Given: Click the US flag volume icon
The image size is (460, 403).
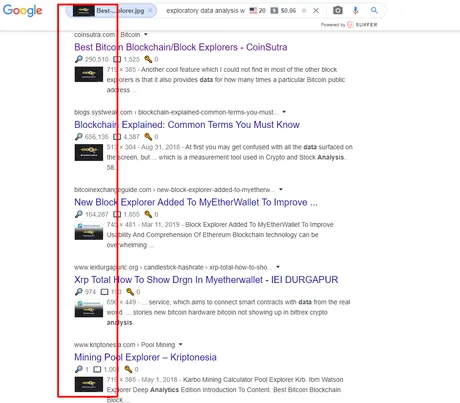Looking at the screenshot, I should (253, 11).
